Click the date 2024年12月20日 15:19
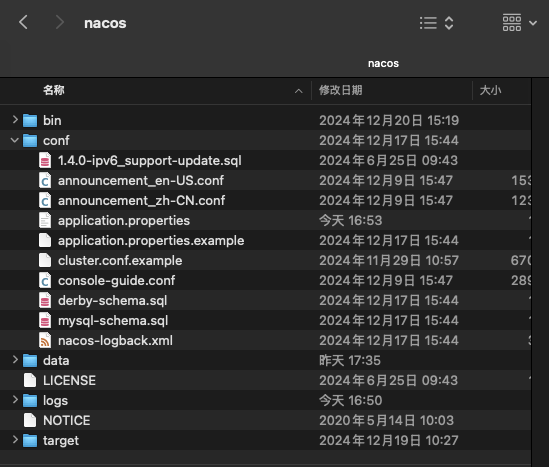The image size is (549, 467). pos(389,120)
